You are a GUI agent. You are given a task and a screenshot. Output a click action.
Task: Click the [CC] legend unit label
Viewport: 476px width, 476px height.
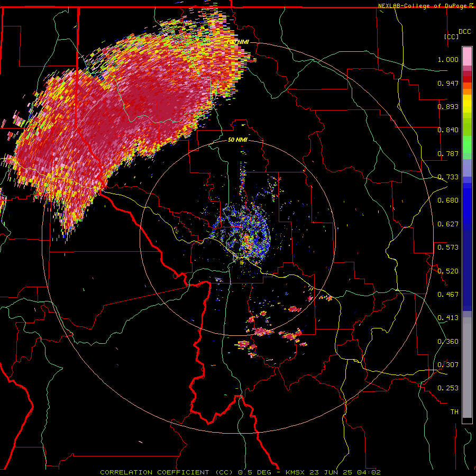452,36
